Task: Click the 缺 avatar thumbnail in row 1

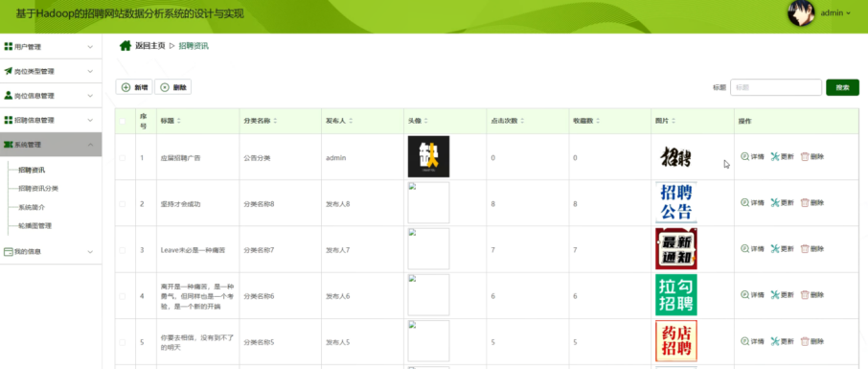Action: 428,156
